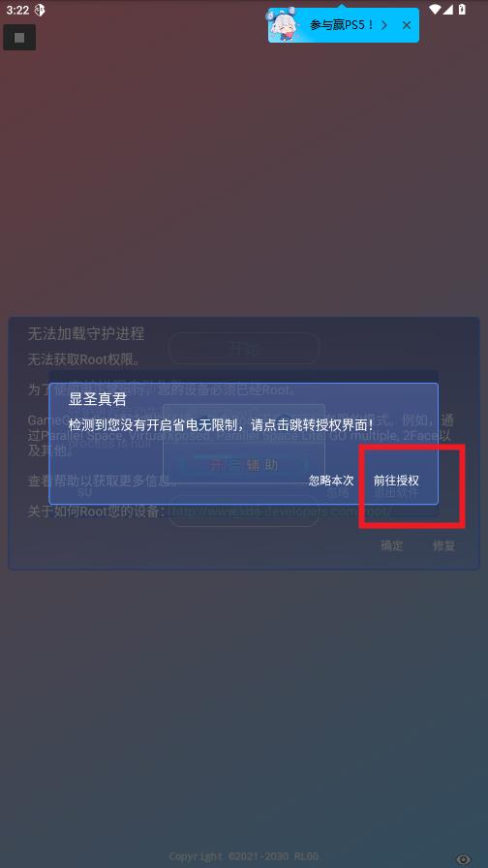Tap the dimmed 开启辅助 button
Screen dimensions: 488x868
click(x=244, y=465)
